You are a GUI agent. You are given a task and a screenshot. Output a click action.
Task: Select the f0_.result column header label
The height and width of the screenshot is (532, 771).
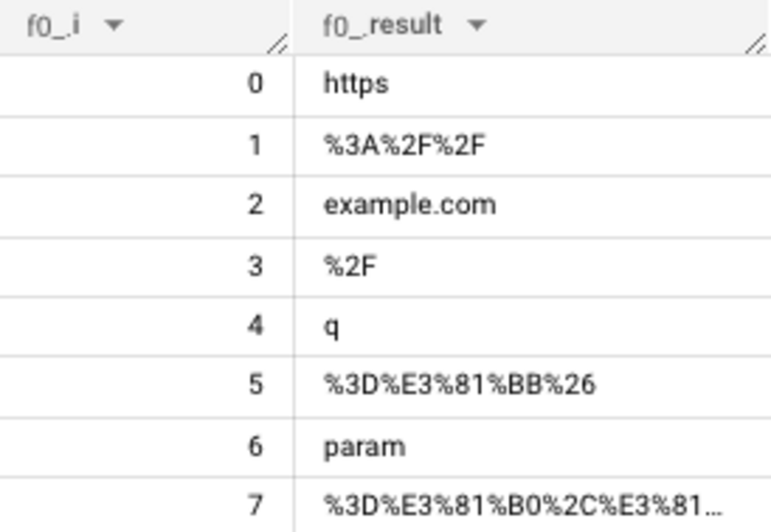click(382, 26)
